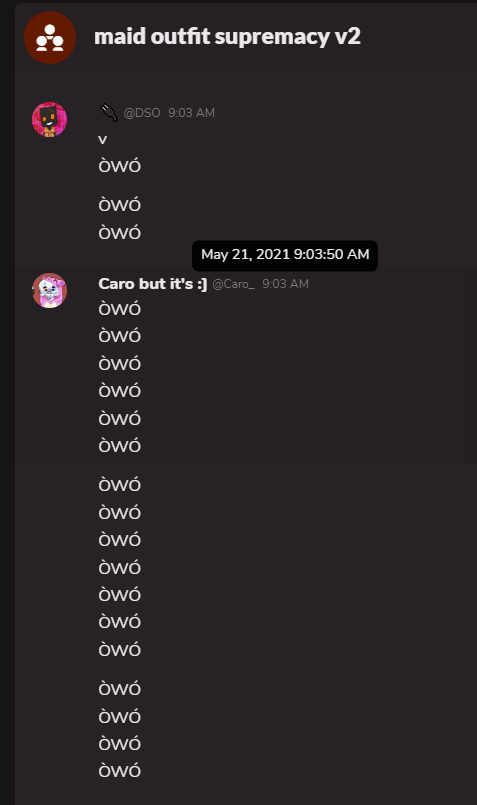Select the very last òwó message
The height and width of the screenshot is (805, 477).
click(x=120, y=770)
